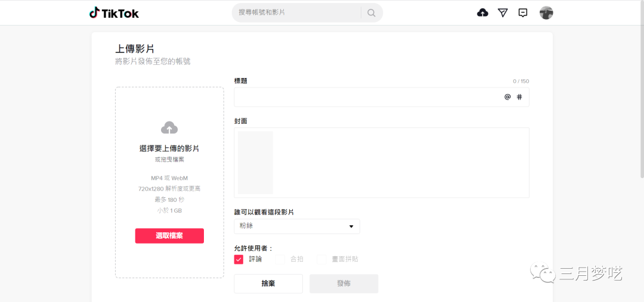The width and height of the screenshot is (644, 302).
Task: Click the 選取檔案 button
Action: coord(169,236)
